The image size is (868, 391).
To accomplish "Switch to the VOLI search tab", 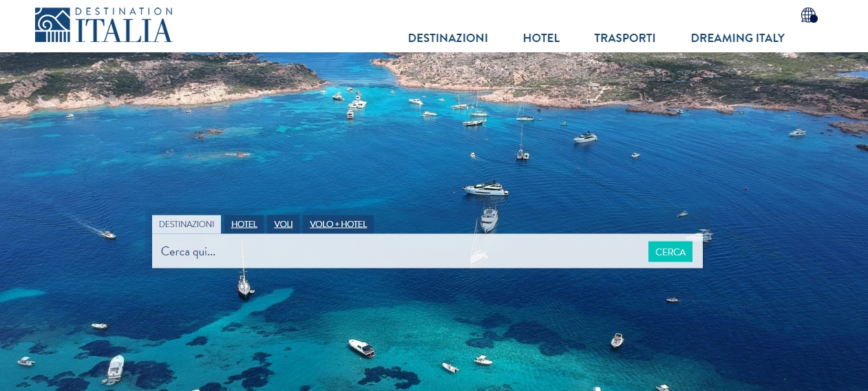I will click(284, 224).
